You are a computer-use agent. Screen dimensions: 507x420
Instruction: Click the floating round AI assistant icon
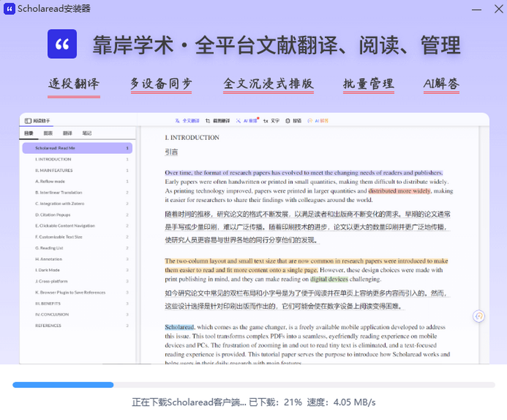pyautogui.click(x=479, y=316)
